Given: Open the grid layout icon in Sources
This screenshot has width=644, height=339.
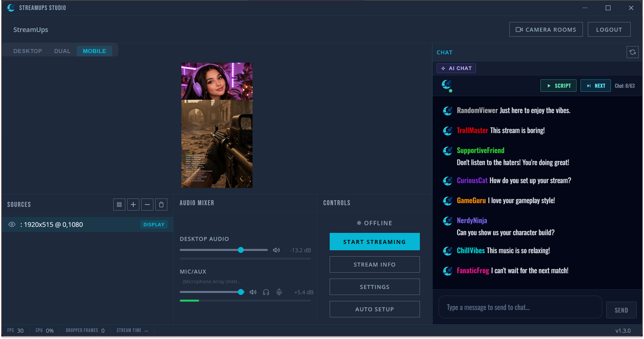Looking at the screenshot, I should [119, 205].
